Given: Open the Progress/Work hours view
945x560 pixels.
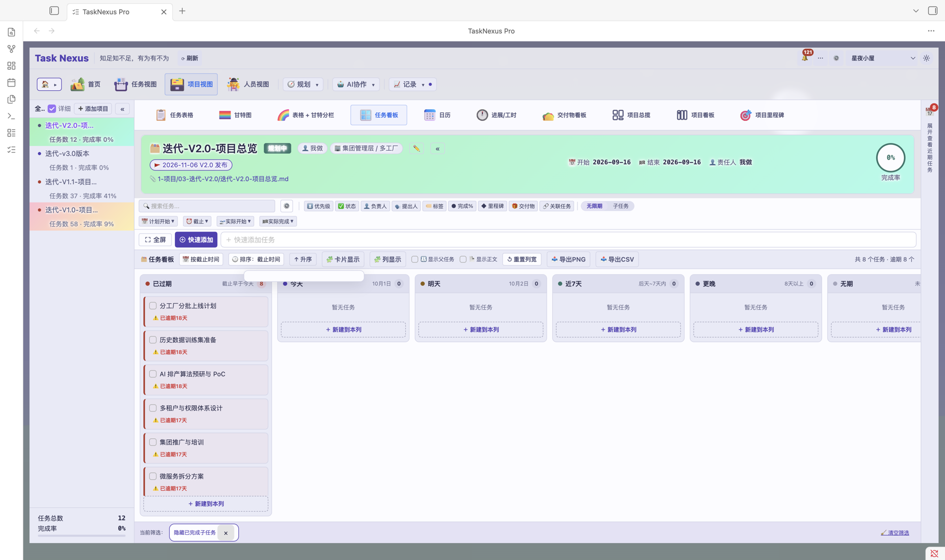Looking at the screenshot, I should click(496, 115).
